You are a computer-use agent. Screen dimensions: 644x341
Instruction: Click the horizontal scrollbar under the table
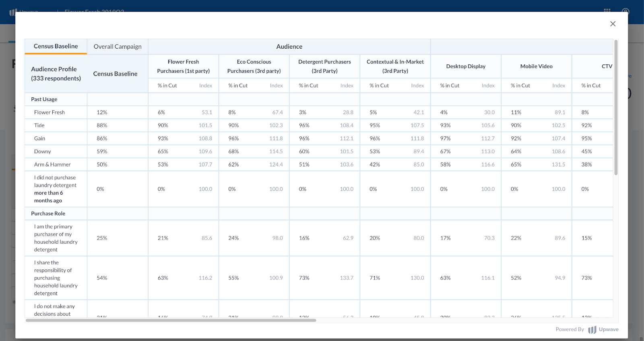171,320
